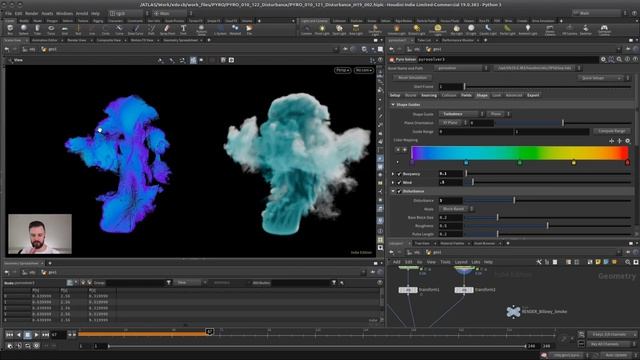Select the Sphere shelf tool

(24, 30)
